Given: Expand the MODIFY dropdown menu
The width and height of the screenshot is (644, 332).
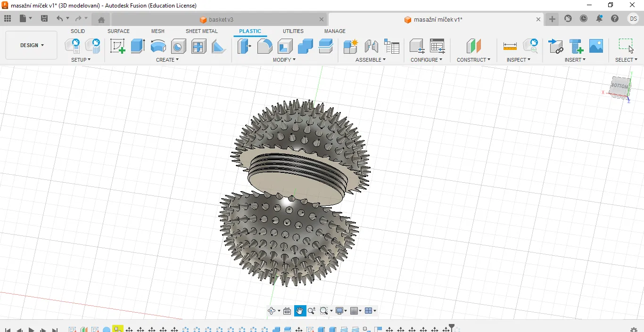Looking at the screenshot, I should pos(284,60).
